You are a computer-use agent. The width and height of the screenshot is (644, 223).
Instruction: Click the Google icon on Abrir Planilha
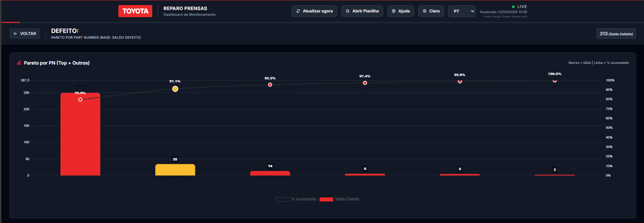pos(348,11)
